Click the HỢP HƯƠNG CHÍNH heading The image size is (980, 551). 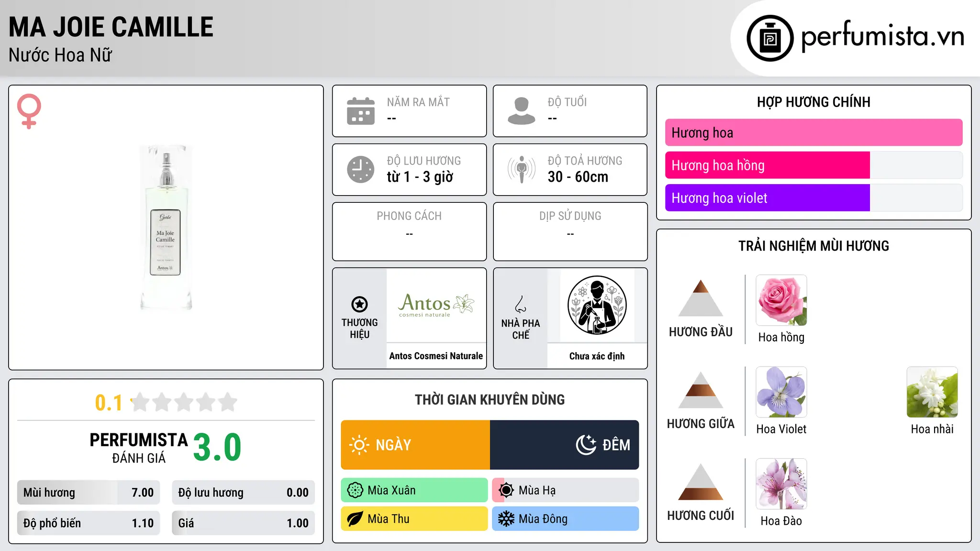click(x=813, y=102)
